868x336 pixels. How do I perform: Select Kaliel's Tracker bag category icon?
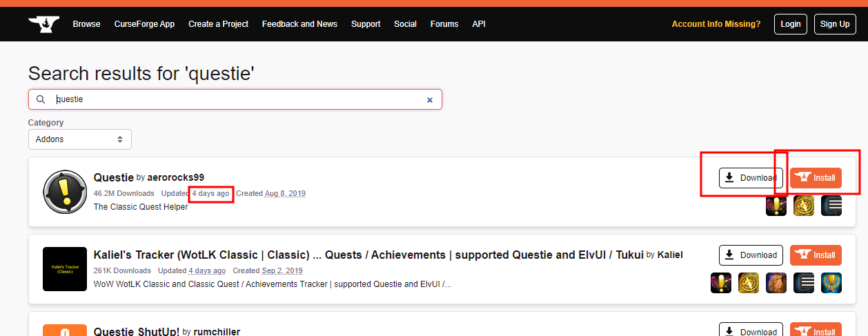tap(776, 283)
